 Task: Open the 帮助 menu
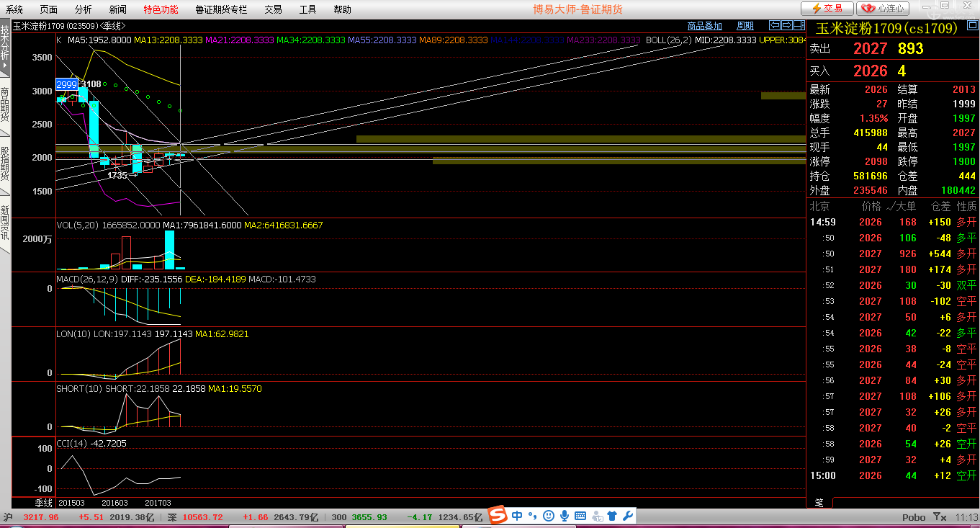click(x=342, y=9)
